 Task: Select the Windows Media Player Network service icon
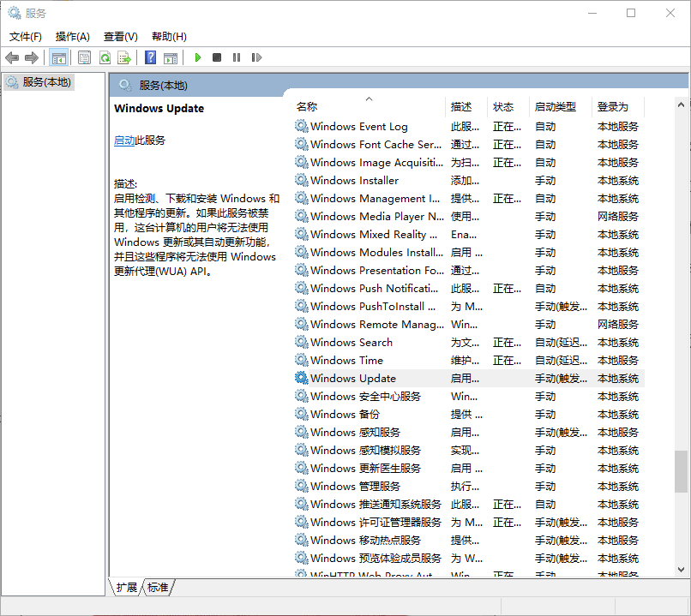tap(302, 217)
